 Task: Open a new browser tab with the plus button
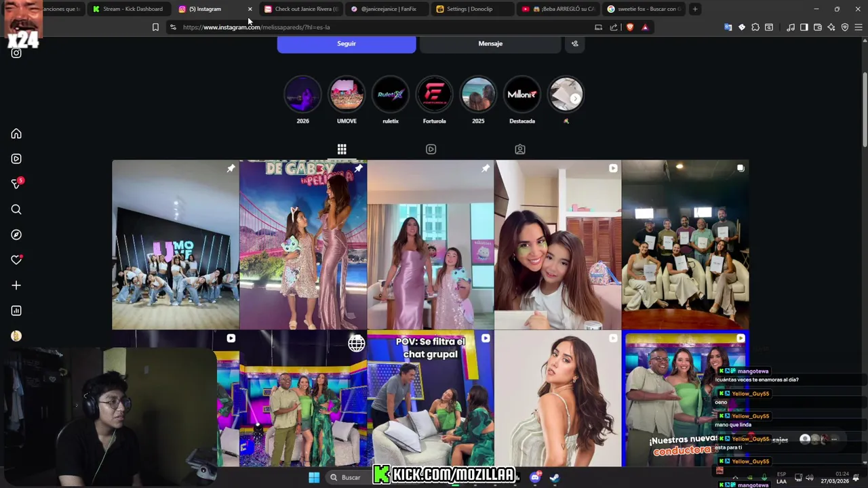point(695,9)
